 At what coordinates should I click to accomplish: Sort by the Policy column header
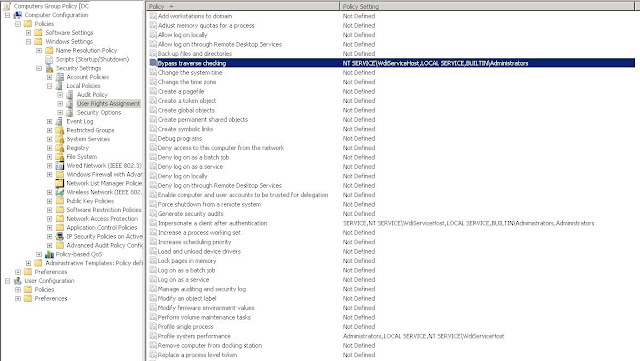tap(242, 6)
